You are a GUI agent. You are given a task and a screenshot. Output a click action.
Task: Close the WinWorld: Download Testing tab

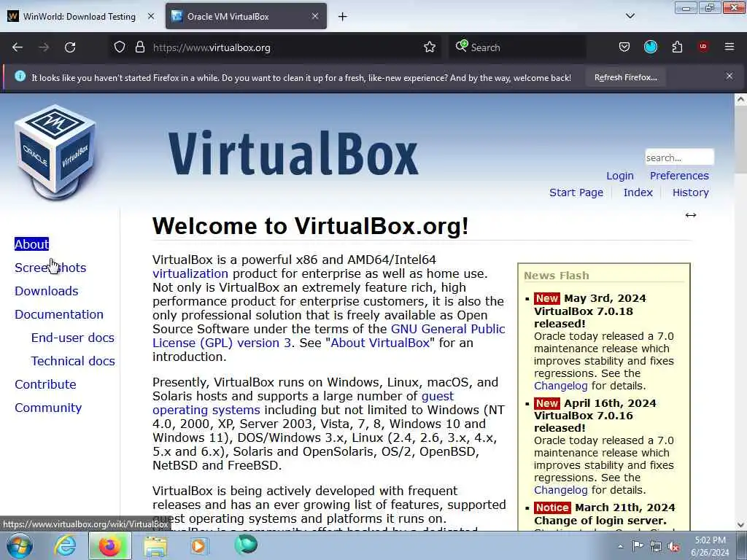tap(150, 16)
